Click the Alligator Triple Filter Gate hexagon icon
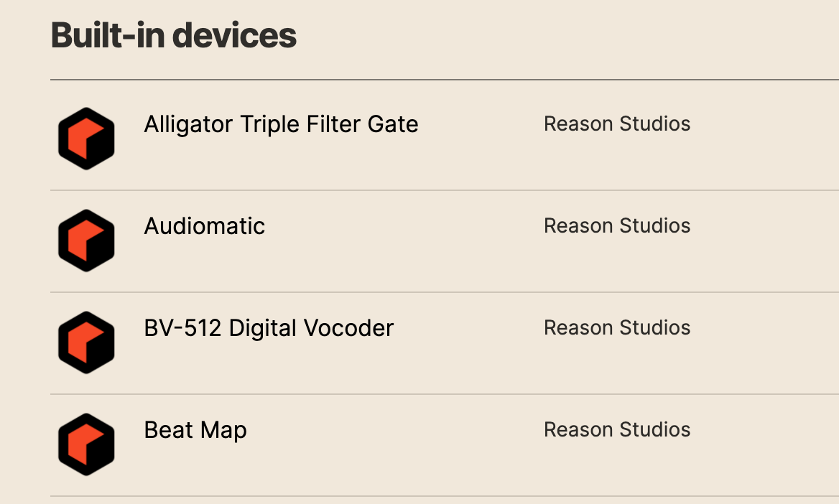Screen dimensions: 839x504 (86, 139)
